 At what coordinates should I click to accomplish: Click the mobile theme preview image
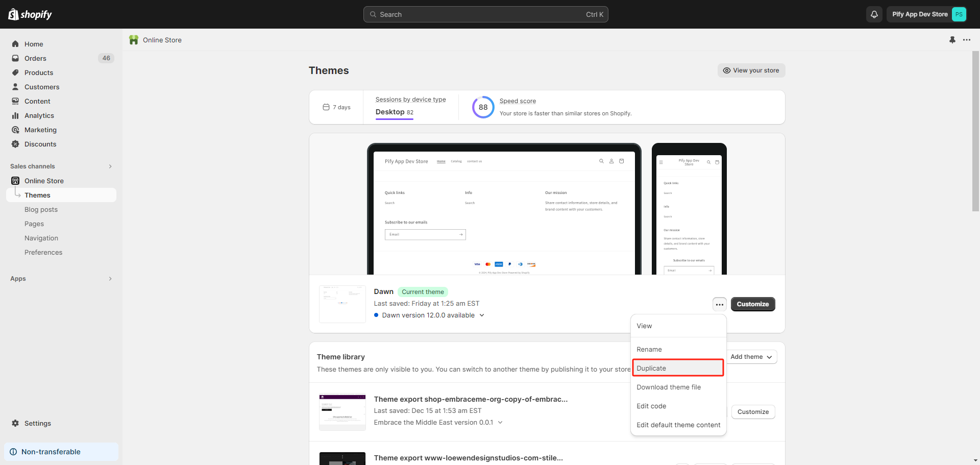pos(689,209)
